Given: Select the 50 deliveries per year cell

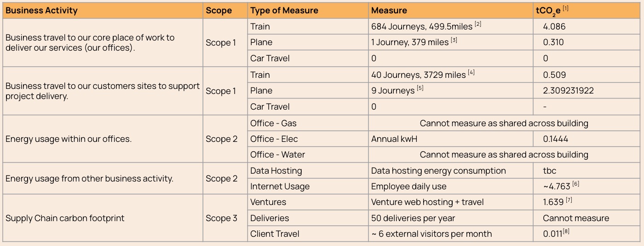Looking at the screenshot, I should click(x=413, y=218).
